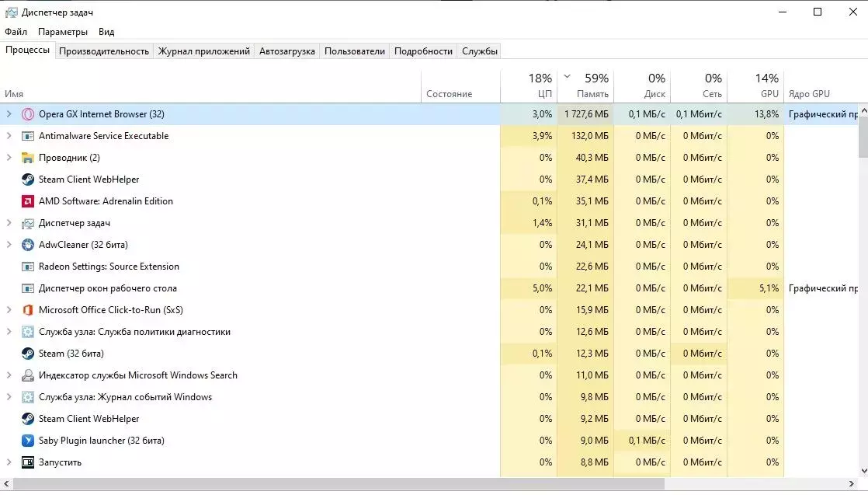Expand Служба узла: Журнал событий Windows
This screenshot has height=495, width=868.
[x=9, y=397]
